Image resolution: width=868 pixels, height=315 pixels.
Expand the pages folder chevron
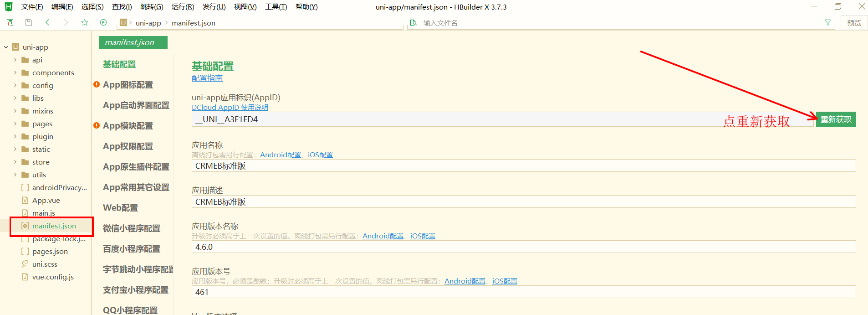[15, 124]
